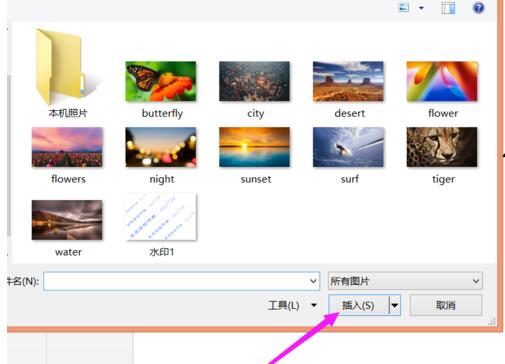Click the water file name label

coord(68,252)
